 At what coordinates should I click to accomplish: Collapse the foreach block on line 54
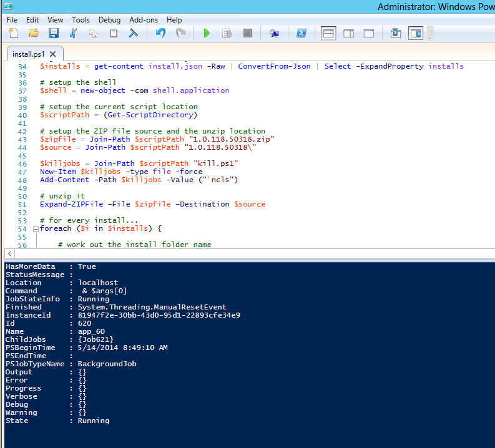pyautogui.click(x=36, y=229)
